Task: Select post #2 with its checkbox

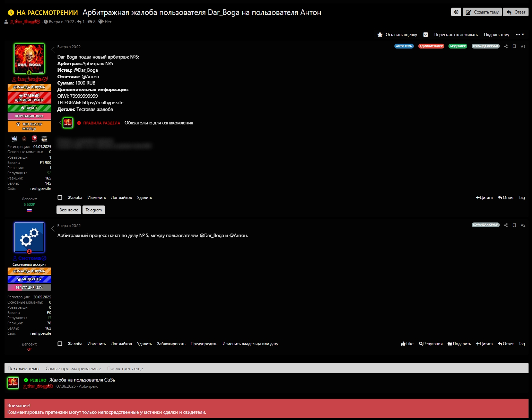Action: [x=60, y=344]
